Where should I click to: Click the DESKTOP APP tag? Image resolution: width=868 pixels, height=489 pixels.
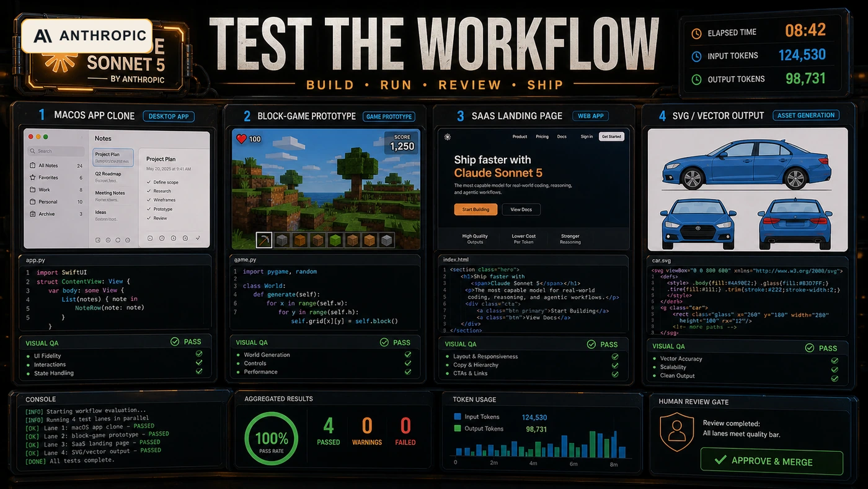click(x=169, y=116)
